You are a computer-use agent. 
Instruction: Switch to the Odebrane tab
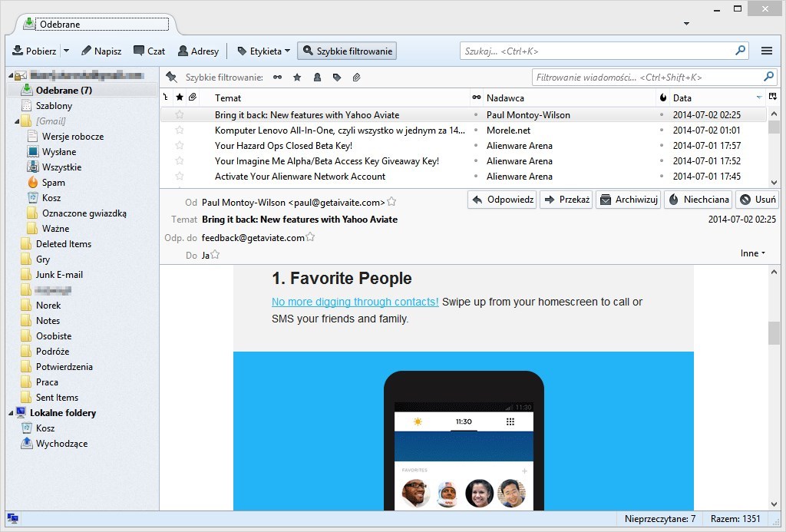(x=96, y=24)
